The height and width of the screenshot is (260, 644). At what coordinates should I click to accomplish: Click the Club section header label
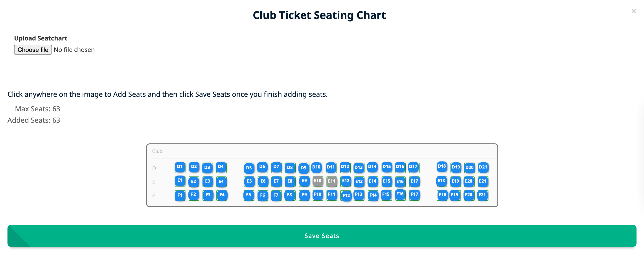coord(157,151)
